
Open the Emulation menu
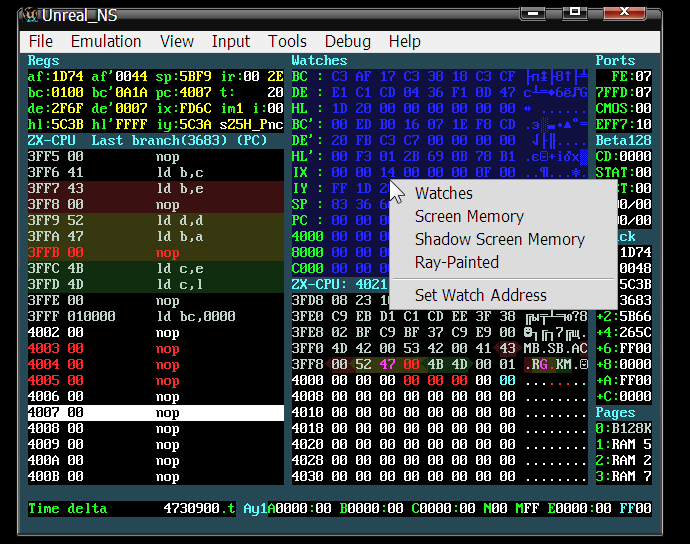click(x=106, y=41)
